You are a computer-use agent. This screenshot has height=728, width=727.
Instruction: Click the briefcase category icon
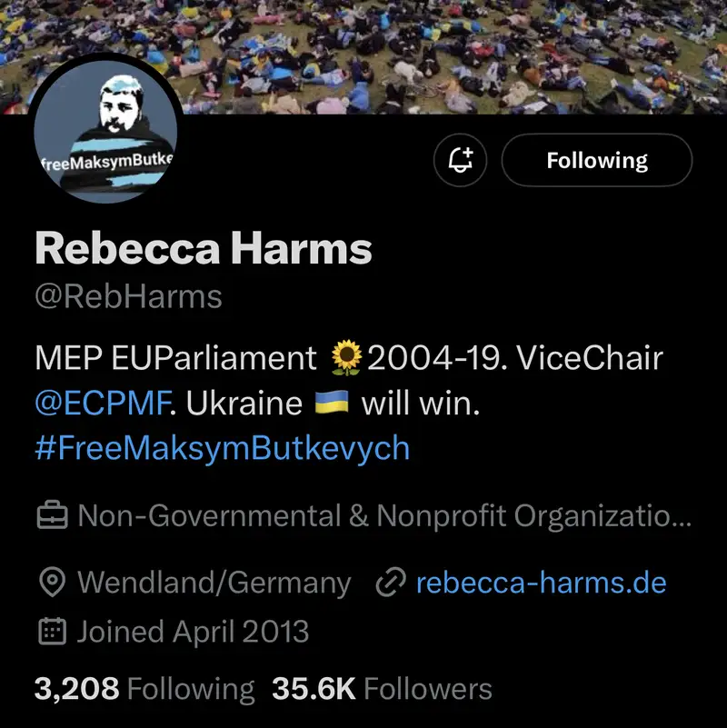[x=53, y=516]
